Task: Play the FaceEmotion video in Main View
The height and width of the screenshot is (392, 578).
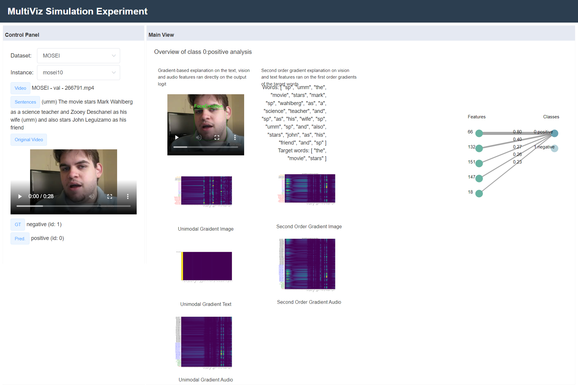Action: 177,137
